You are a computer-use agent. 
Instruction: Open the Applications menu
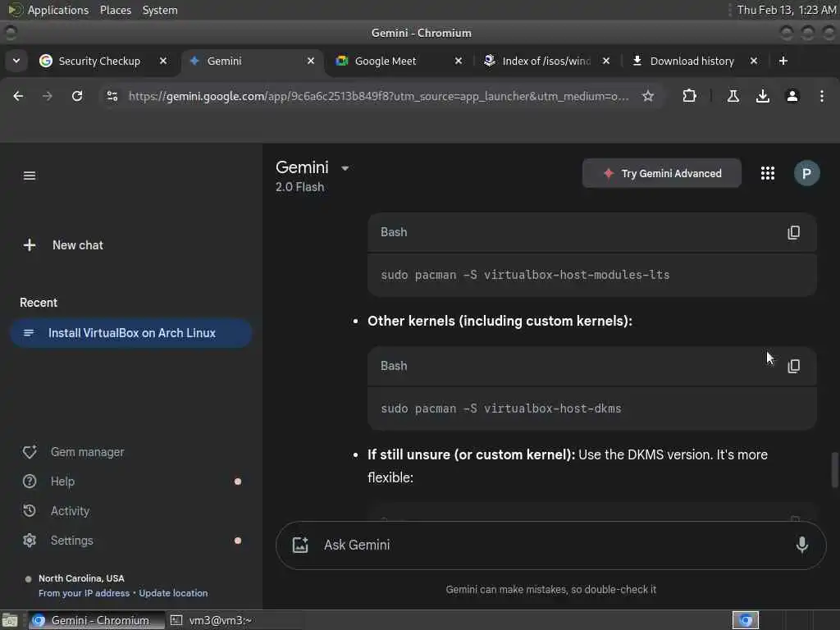point(58,10)
